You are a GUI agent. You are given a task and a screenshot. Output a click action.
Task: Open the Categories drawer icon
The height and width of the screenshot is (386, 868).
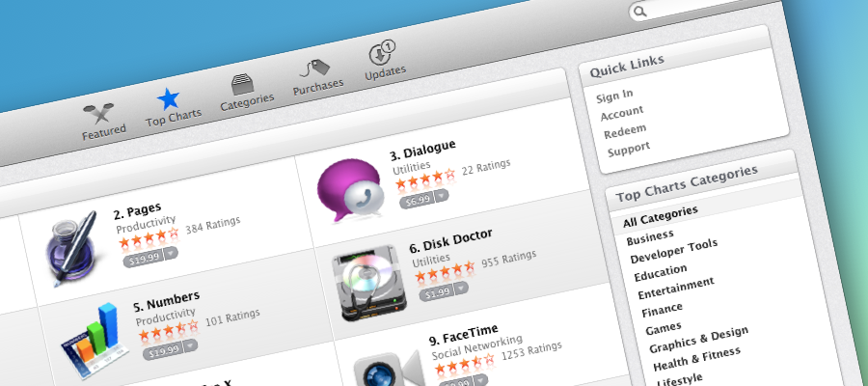[242, 85]
